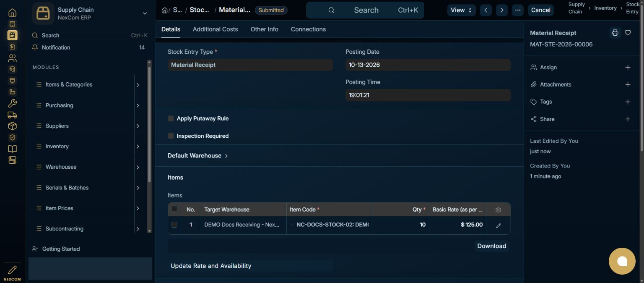Open the chat bubble widget
Screen dimensions: 644x283
pyautogui.click(x=622, y=261)
